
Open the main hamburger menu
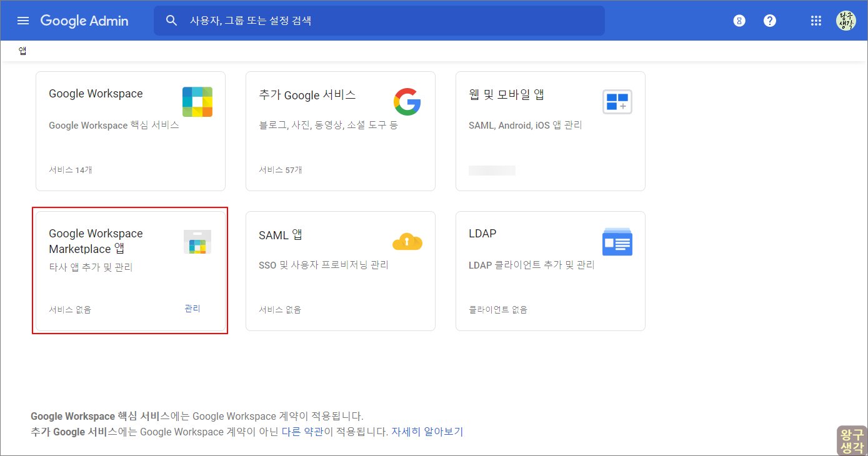point(23,21)
